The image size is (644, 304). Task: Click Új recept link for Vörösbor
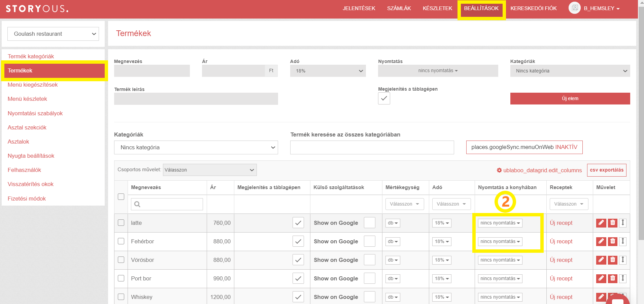point(561,260)
